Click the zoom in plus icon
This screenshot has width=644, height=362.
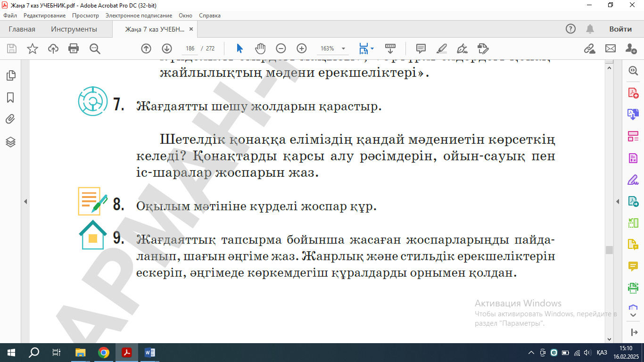(x=302, y=49)
